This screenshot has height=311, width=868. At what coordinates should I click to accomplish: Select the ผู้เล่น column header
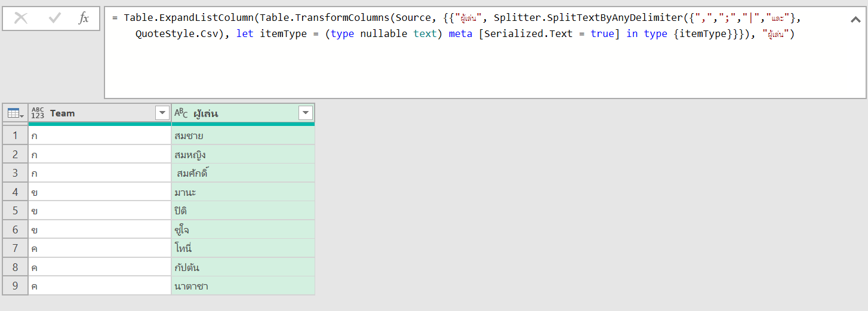243,113
